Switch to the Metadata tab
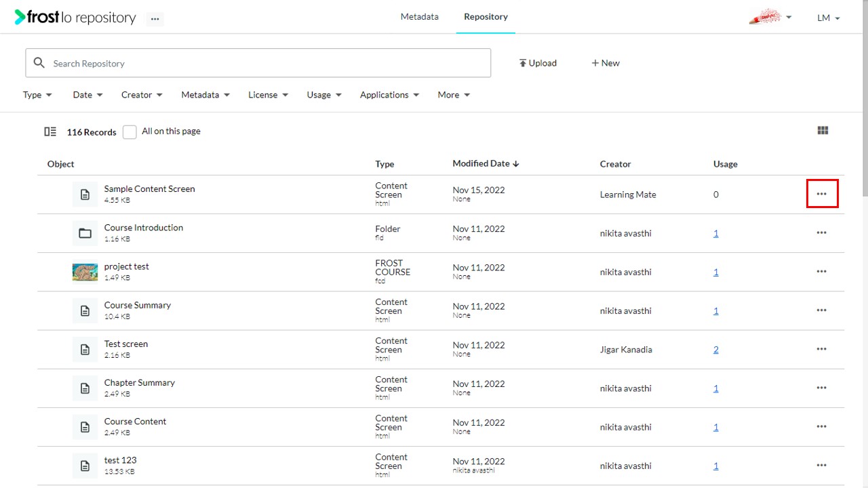The width and height of the screenshot is (868, 488). (x=420, y=17)
